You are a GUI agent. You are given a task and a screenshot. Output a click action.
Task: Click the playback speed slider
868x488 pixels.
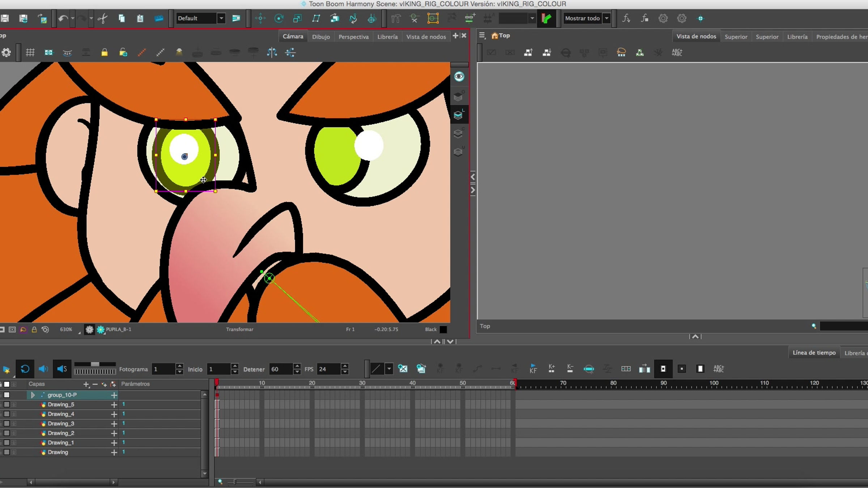tap(95, 364)
